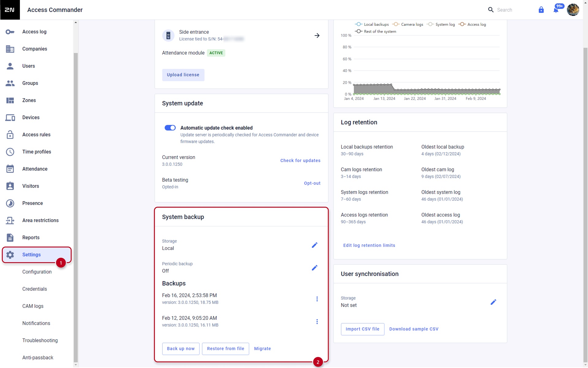Click Upload license button

[183, 75]
